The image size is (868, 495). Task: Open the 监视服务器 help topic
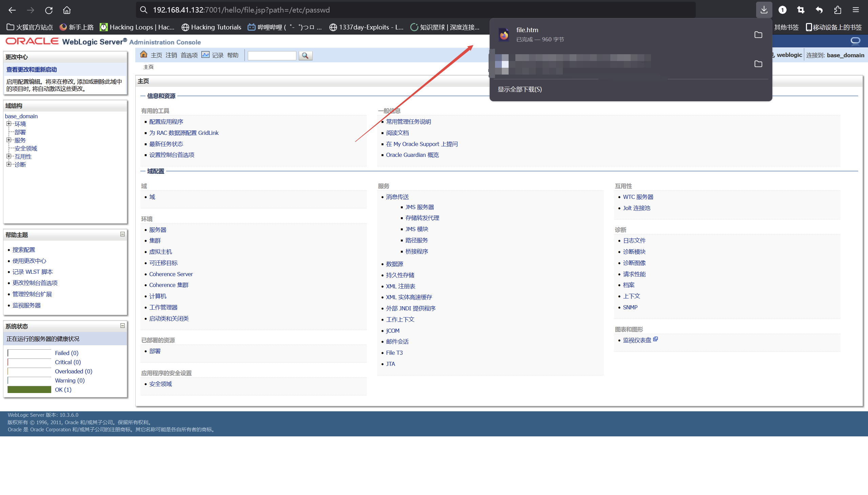tap(26, 305)
